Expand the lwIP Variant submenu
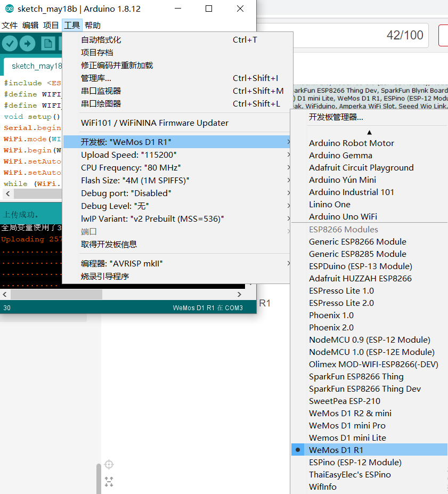Screen dimensions: 448x494 point(176,218)
